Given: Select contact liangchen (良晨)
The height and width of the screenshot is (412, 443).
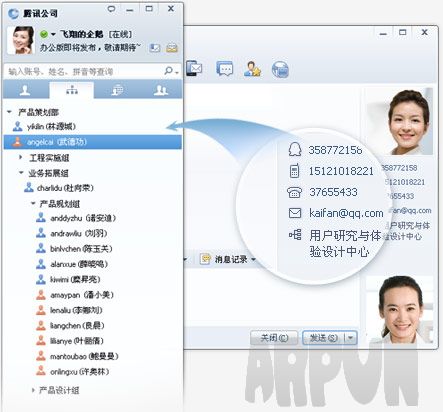Looking at the screenshot, I should click(77, 325).
